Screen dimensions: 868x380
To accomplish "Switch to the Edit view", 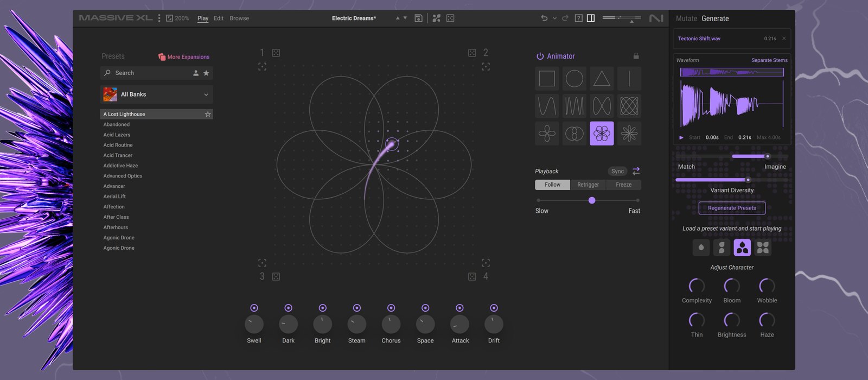I will pos(219,18).
